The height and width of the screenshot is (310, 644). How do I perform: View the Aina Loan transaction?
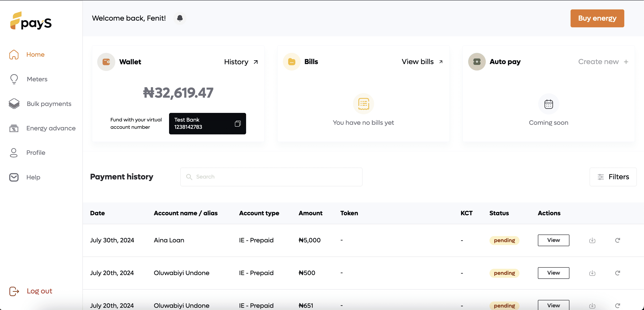[553, 240]
